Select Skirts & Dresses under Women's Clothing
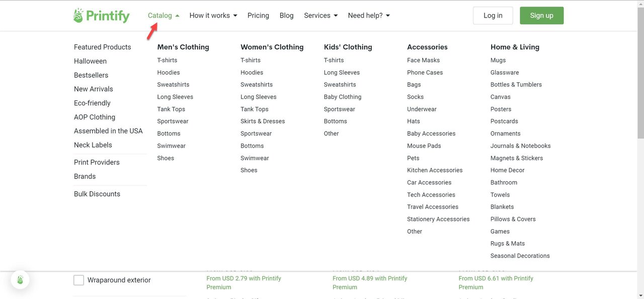This screenshot has height=299, width=644. pyautogui.click(x=263, y=121)
